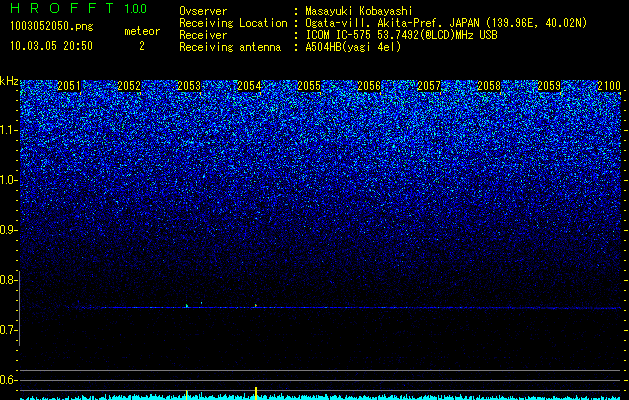Click the 2100 time marker
The height and width of the screenshot is (400, 629).
[609, 86]
